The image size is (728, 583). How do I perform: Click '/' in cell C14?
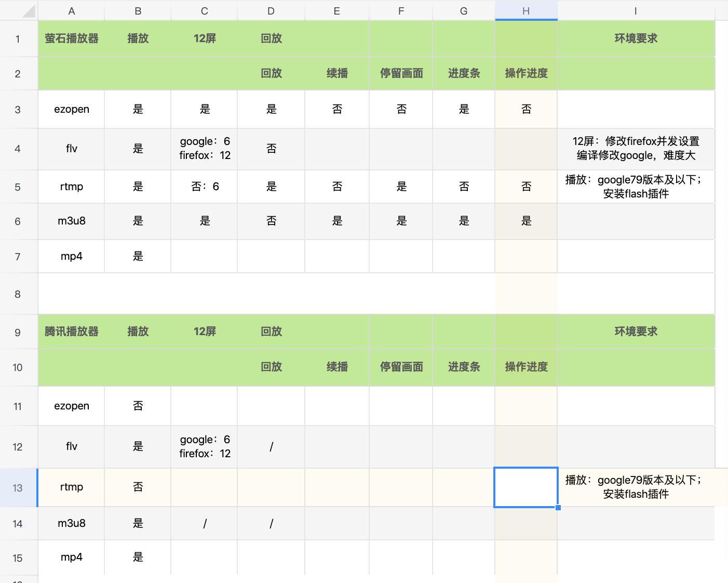click(205, 523)
